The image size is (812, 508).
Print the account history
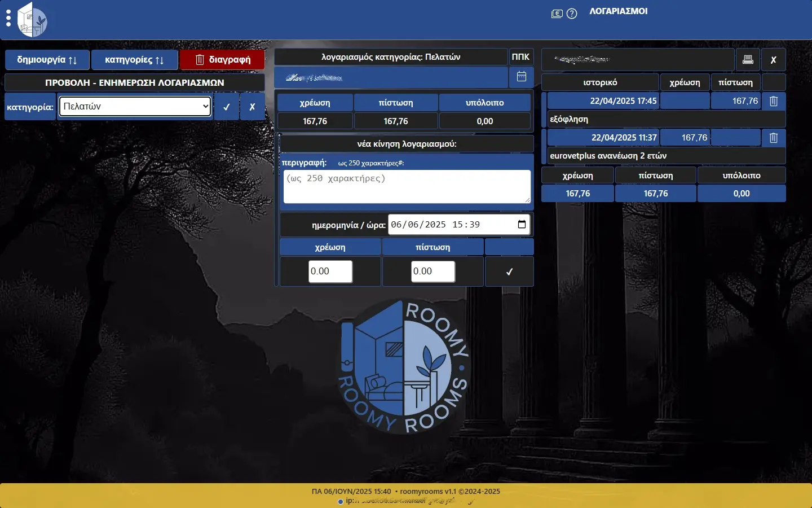tap(748, 60)
